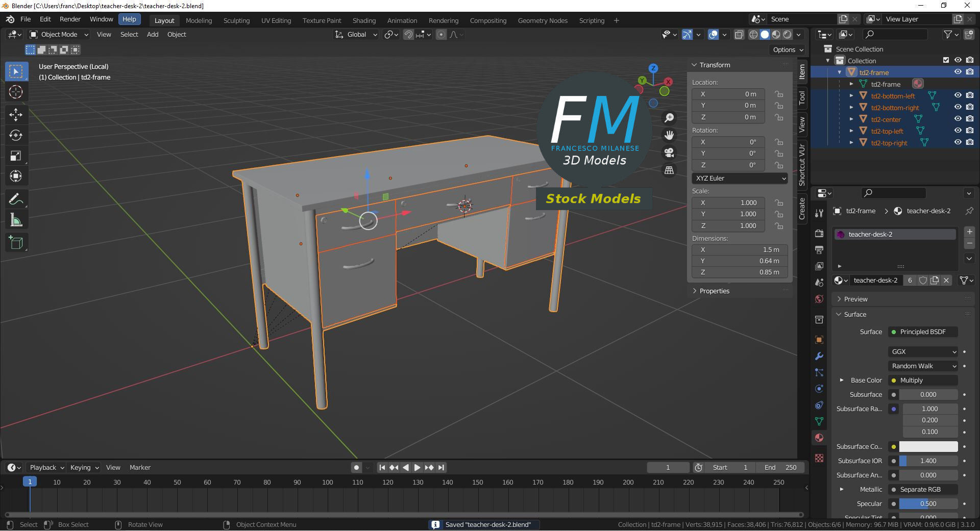Open the Texture properties tab
Screen dimensions: 980x531
819,458
